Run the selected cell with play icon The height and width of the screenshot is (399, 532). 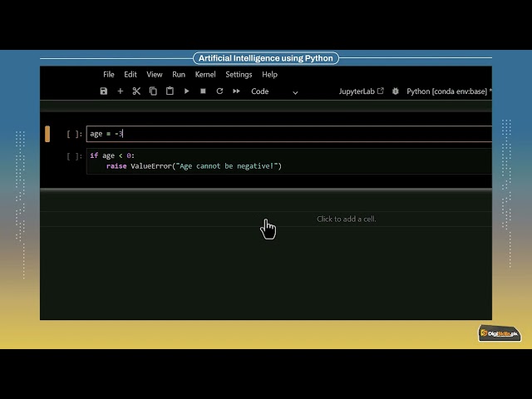coord(186,91)
